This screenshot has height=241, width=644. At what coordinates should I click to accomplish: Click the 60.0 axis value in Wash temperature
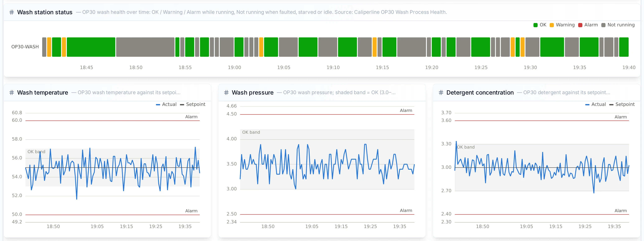(17, 120)
